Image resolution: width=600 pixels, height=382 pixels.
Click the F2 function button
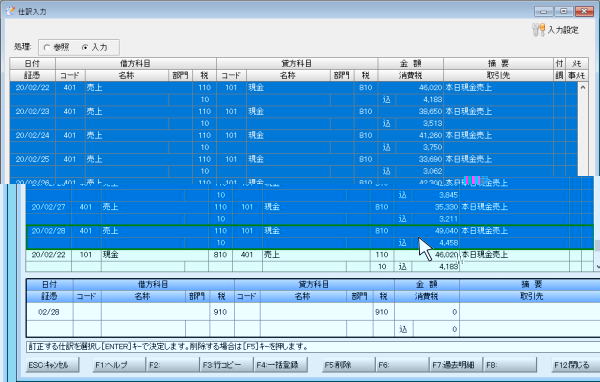[173, 365]
